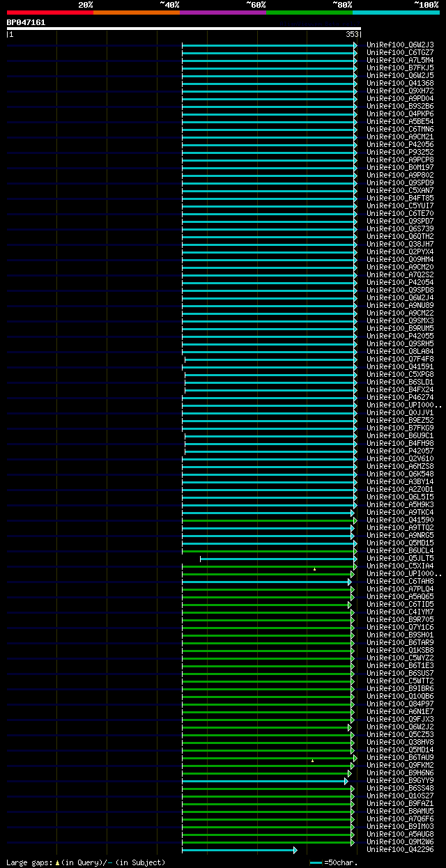The height and width of the screenshot is (868, 446).
Task: Select the UniRef100_B9SH01 label
Action: pyautogui.click(x=400, y=635)
